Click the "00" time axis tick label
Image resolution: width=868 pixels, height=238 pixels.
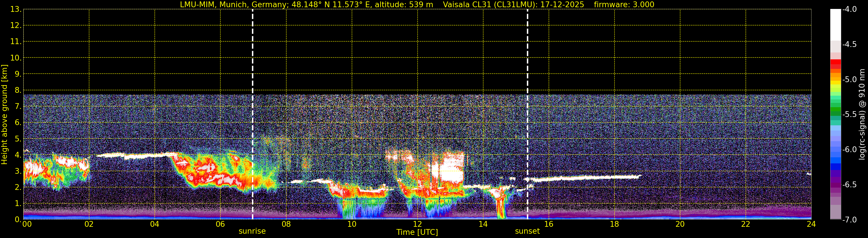(26, 224)
